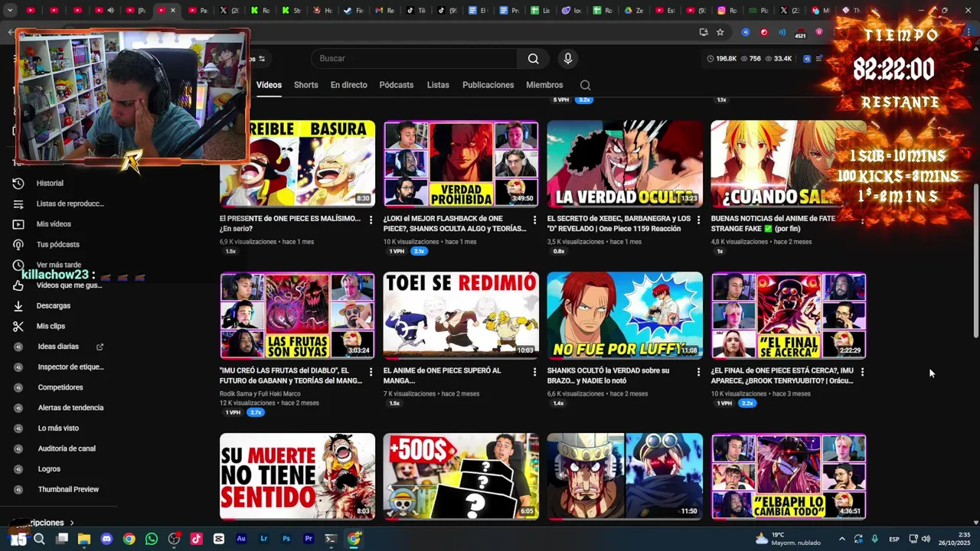
Task: Open video title "SHANKS OCULTÓ la VERDAD sobre su BRAZO"
Action: coord(608,375)
